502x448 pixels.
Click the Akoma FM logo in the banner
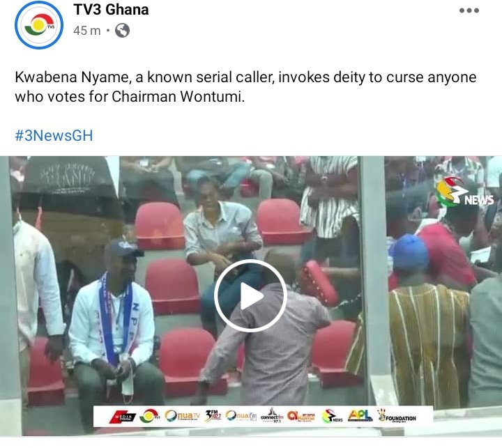point(301,416)
